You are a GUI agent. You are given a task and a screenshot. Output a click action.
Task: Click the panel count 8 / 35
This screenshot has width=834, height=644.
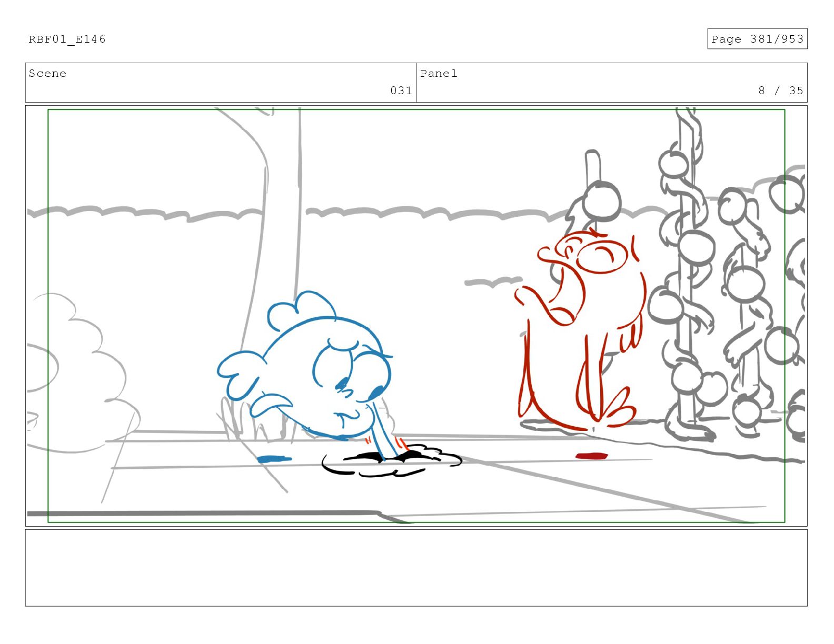781,90
